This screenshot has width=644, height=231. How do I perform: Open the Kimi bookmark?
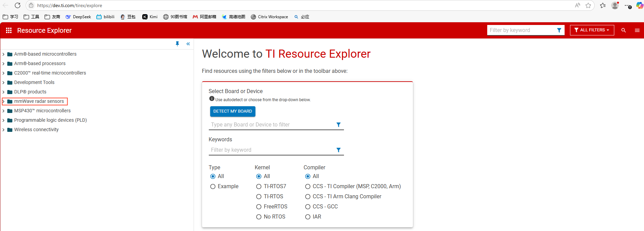tap(150, 17)
